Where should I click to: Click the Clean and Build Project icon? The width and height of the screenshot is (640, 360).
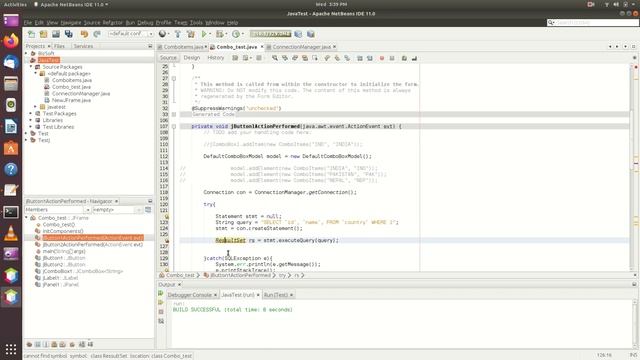[190, 34]
